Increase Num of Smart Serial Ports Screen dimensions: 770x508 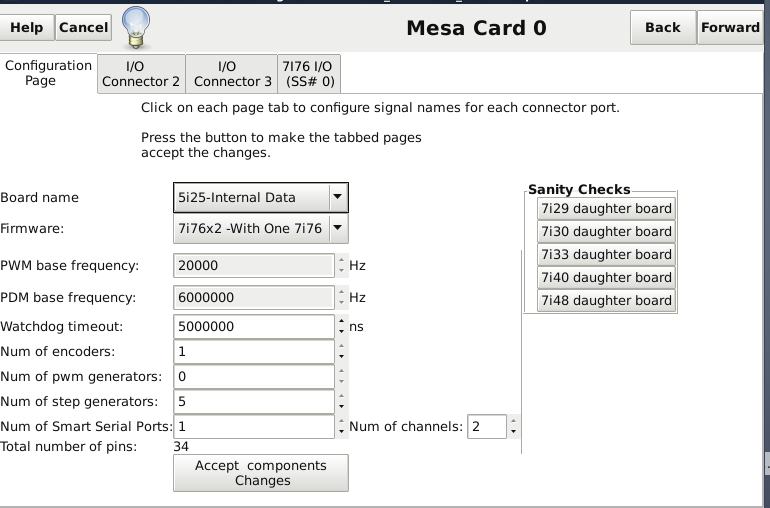(x=342, y=422)
